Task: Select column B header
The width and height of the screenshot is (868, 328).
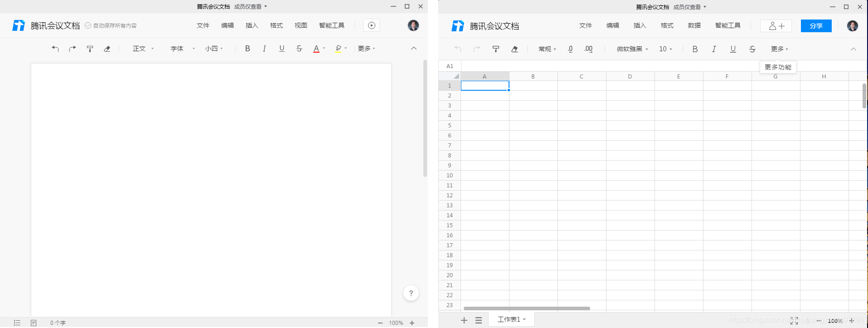Action: (x=533, y=76)
